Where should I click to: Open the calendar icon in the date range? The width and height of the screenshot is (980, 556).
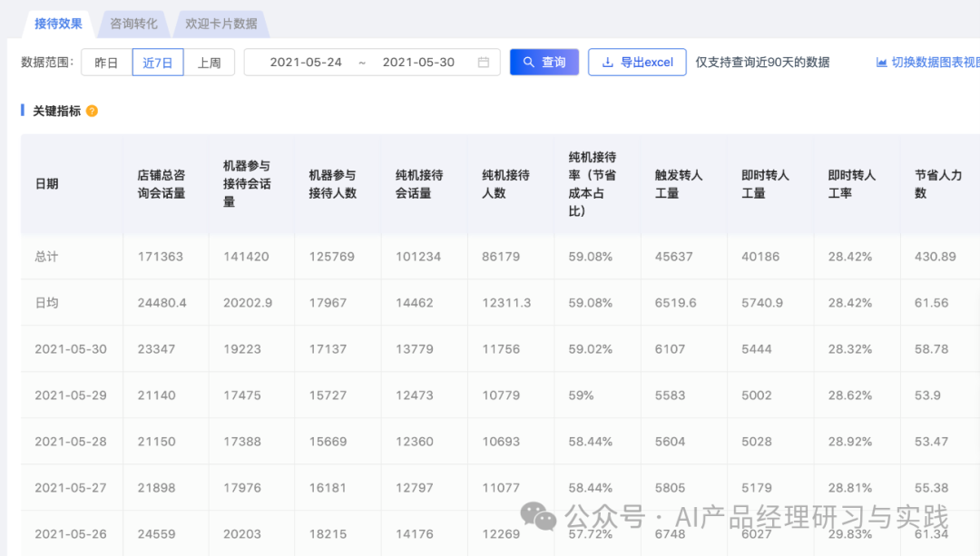(x=483, y=63)
